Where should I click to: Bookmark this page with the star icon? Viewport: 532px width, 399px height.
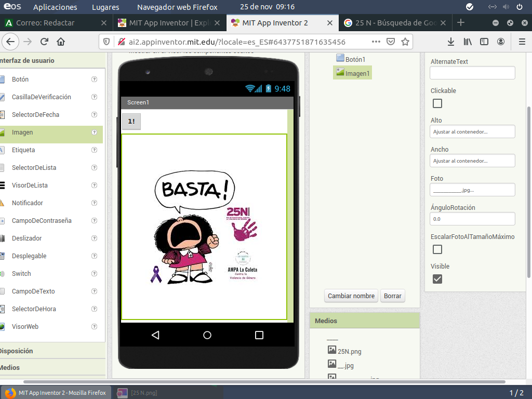[x=405, y=42]
